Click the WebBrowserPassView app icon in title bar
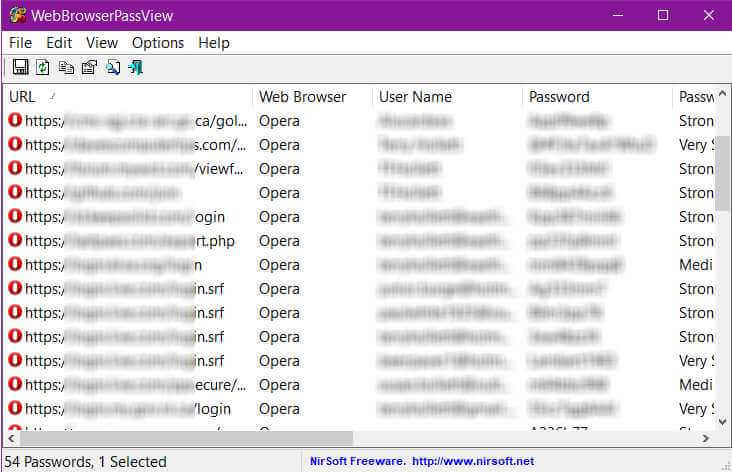Viewport: 732px width, 472px height. [18, 15]
